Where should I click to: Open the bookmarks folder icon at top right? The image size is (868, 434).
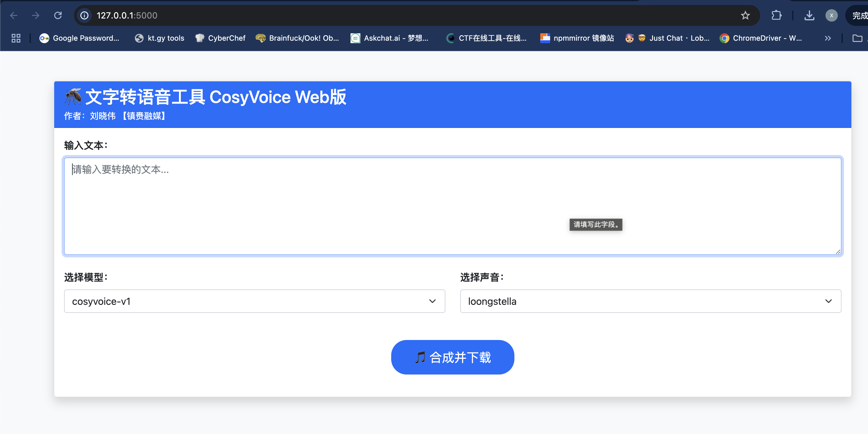(x=858, y=38)
